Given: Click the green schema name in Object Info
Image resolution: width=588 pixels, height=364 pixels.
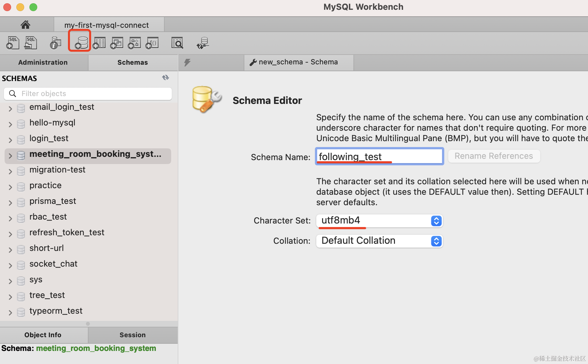Looking at the screenshot, I should [96, 349].
